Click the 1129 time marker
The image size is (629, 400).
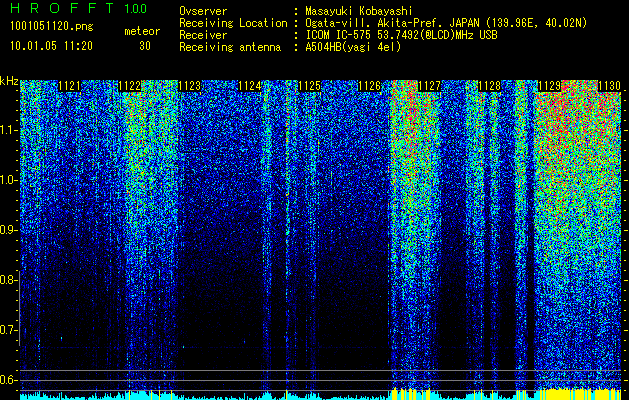(550, 86)
